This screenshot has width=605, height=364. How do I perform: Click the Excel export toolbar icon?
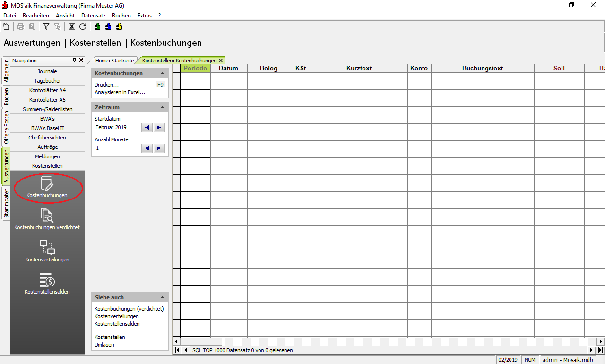click(72, 27)
